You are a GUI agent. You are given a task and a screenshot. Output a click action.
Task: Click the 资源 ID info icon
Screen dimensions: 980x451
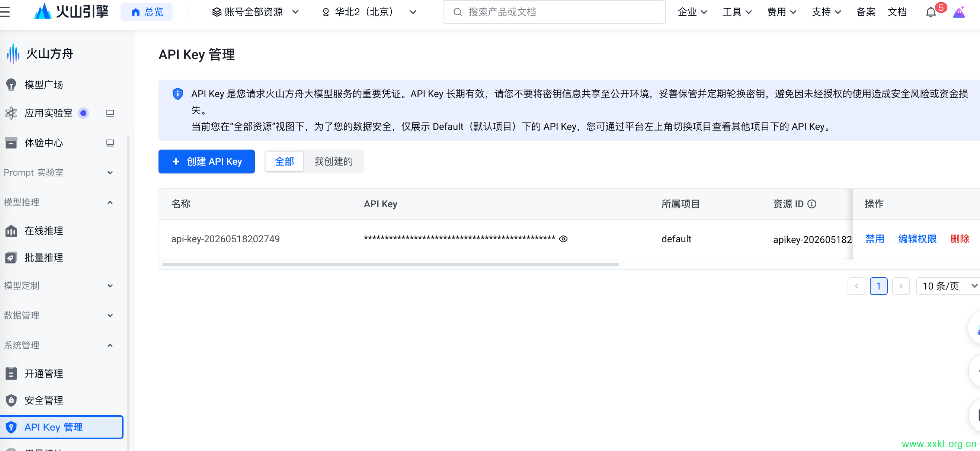pyautogui.click(x=812, y=204)
